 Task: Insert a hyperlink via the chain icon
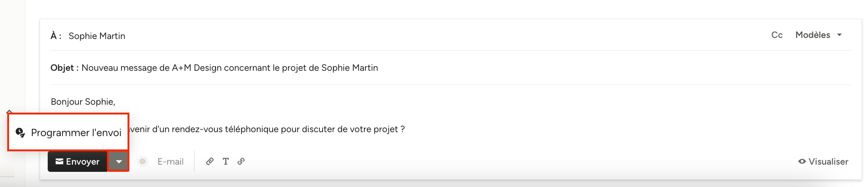[x=241, y=161]
